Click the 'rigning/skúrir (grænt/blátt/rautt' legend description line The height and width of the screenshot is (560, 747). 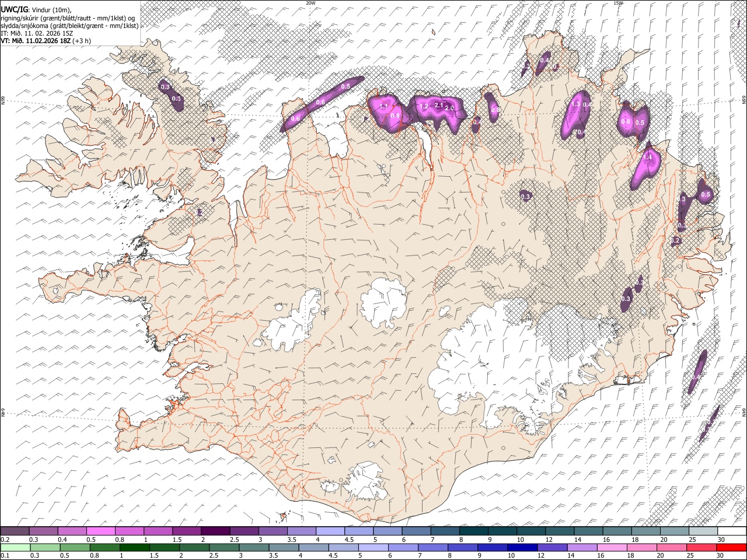68,17
